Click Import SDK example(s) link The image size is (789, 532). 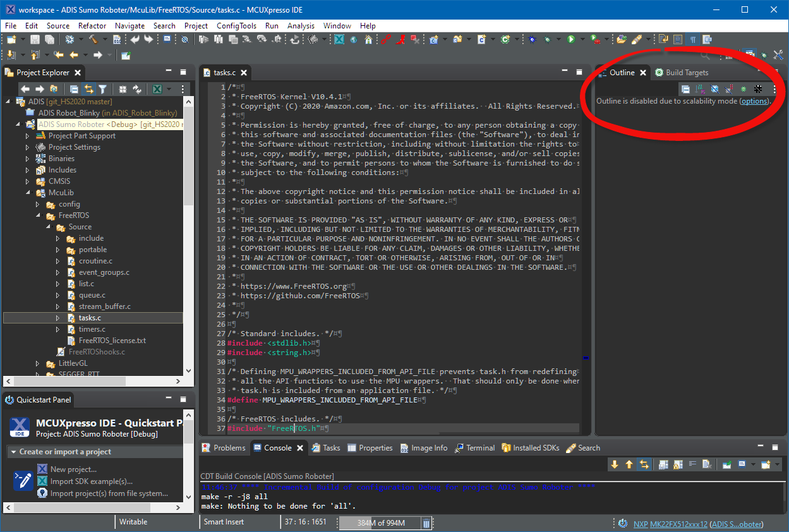(x=91, y=481)
